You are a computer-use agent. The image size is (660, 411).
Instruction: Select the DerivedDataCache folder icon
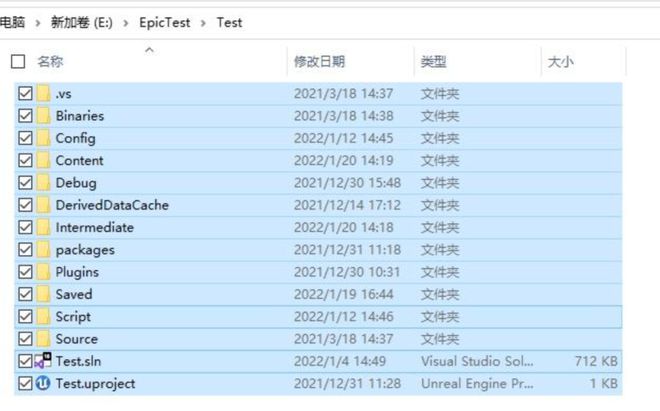[x=44, y=205]
